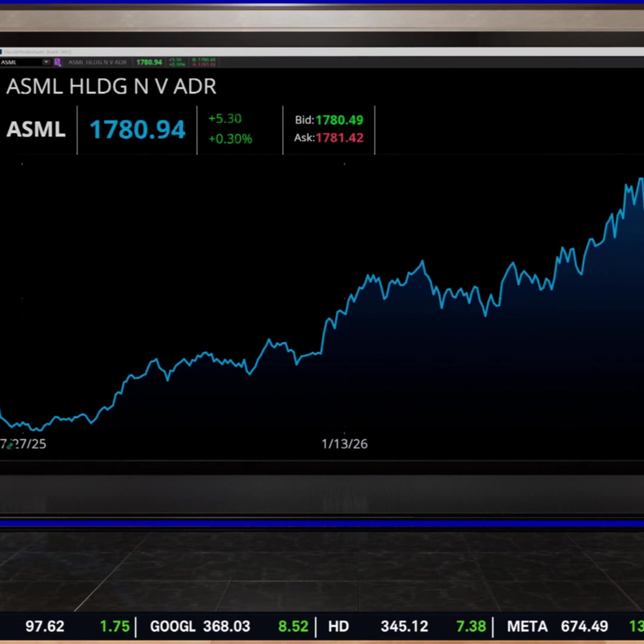Click the +0.30% percent change value
644x644 pixels.
click(x=230, y=139)
